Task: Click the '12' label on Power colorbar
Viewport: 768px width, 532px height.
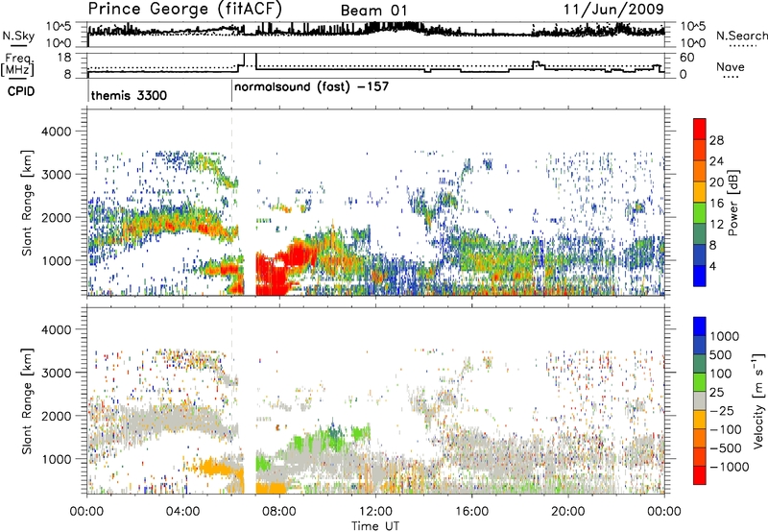Action: pos(716,224)
